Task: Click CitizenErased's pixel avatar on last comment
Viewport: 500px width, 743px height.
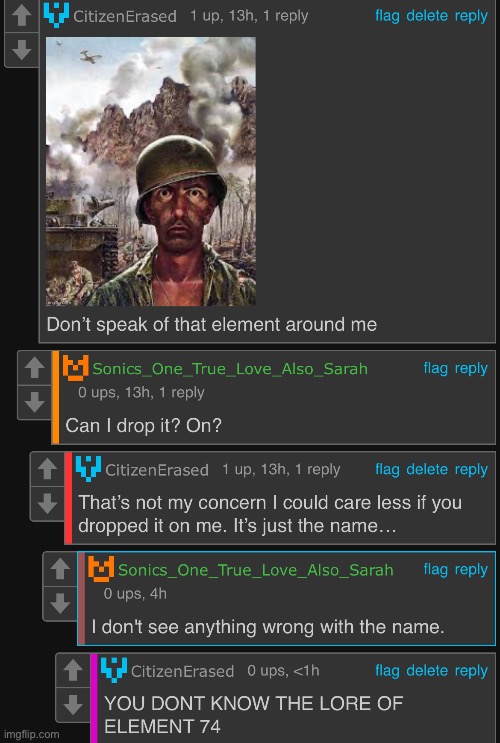Action: (114, 670)
